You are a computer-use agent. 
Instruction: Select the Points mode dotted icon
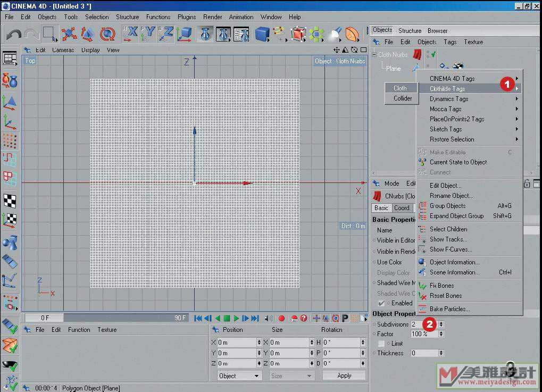click(10, 140)
